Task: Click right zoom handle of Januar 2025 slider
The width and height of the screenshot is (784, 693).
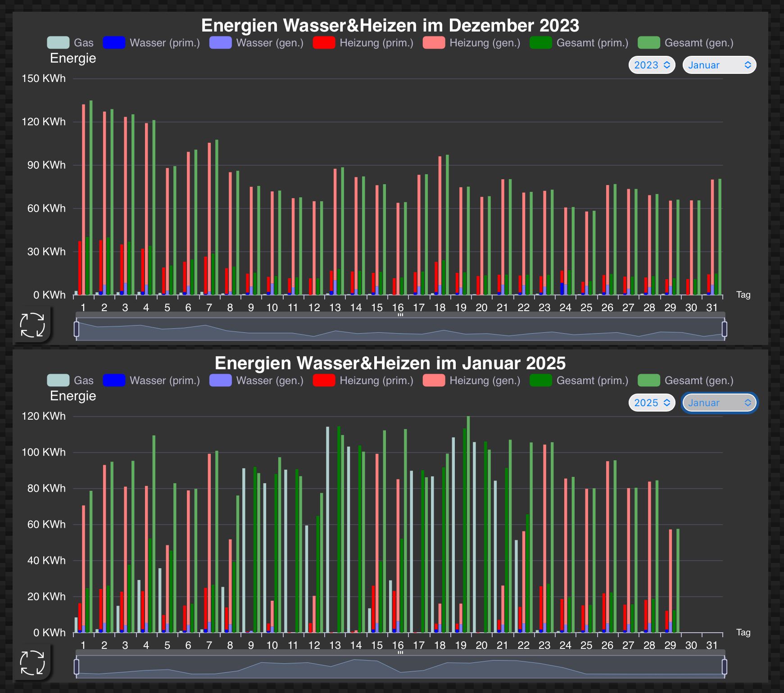Action: (x=724, y=667)
